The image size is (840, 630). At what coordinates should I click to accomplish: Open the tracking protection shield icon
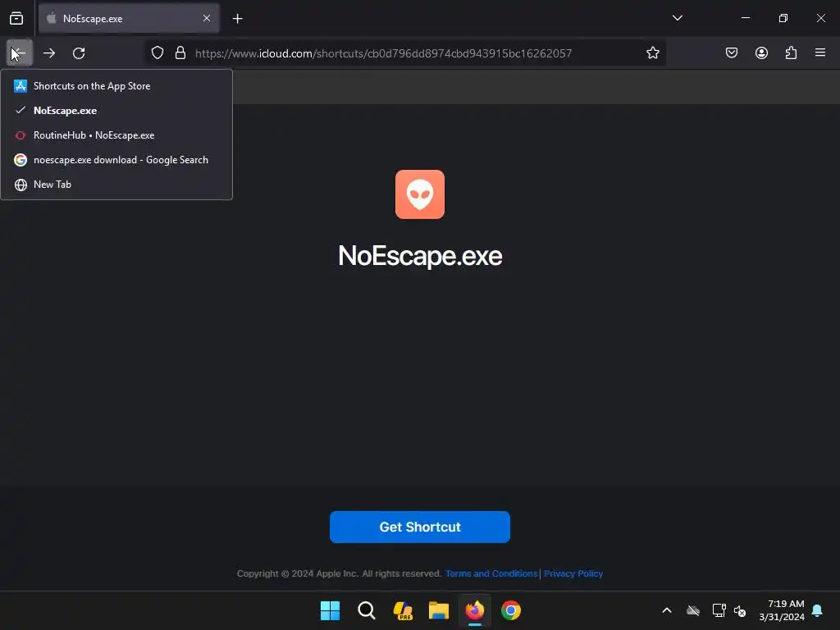pos(157,53)
